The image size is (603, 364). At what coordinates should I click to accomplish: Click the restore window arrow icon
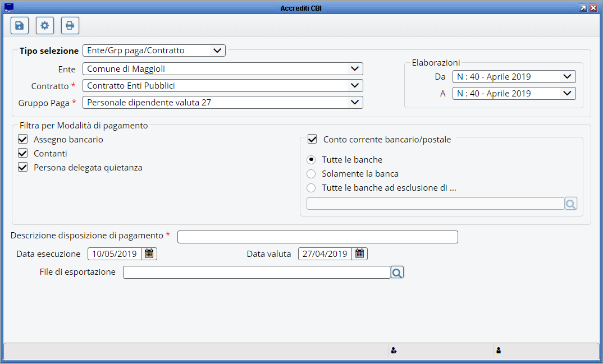tap(583, 8)
